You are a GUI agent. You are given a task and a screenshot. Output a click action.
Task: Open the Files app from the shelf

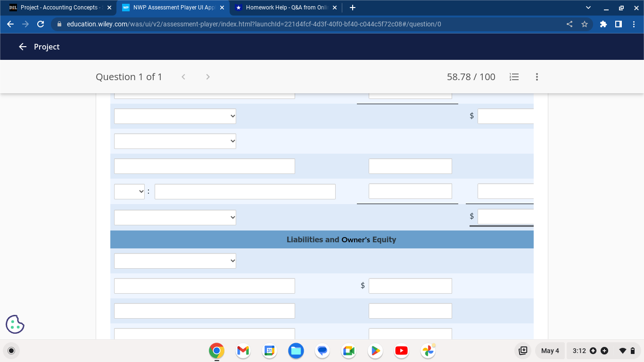pos(296,351)
